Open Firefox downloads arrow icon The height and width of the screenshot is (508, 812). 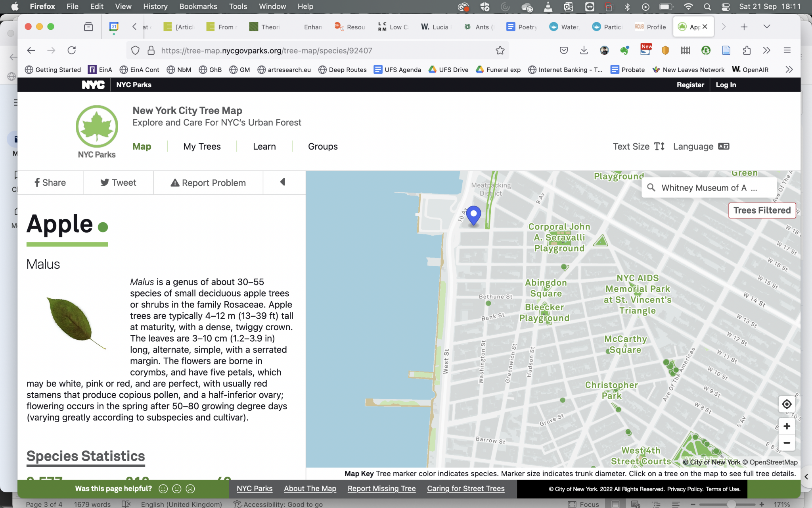point(584,50)
